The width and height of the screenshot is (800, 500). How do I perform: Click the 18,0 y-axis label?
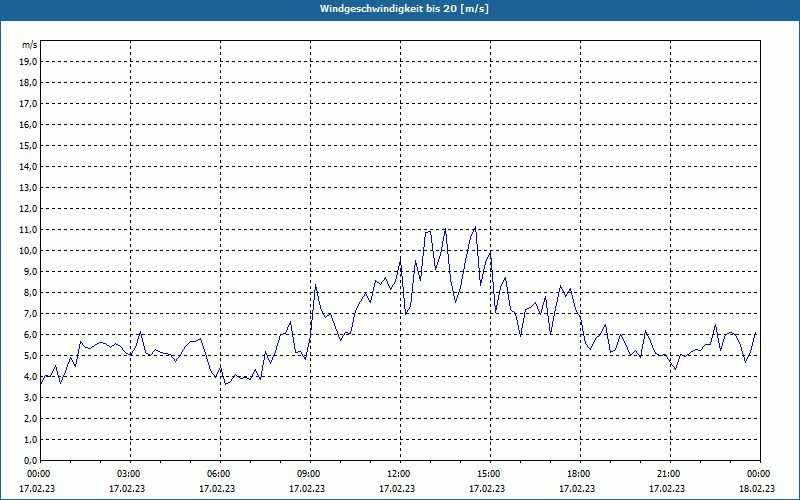pyautogui.click(x=29, y=83)
